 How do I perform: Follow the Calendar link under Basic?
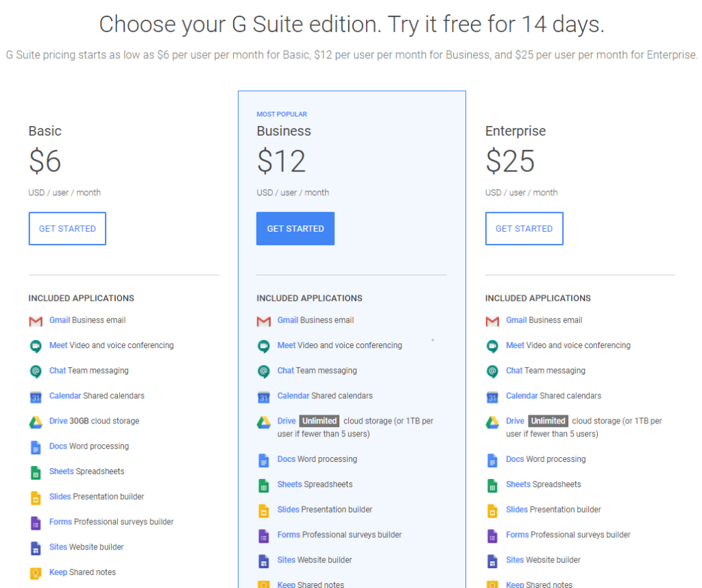(x=65, y=395)
